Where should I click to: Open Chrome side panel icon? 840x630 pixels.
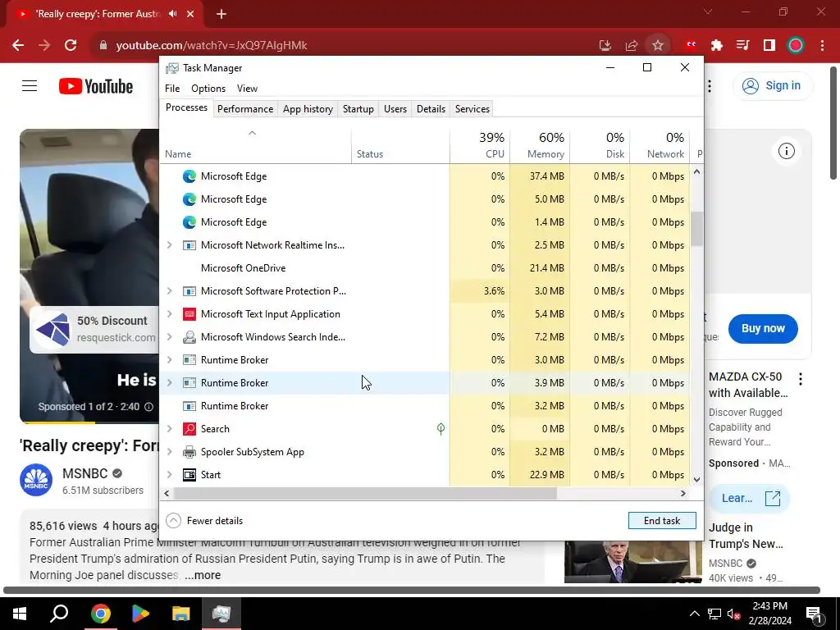coord(769,46)
